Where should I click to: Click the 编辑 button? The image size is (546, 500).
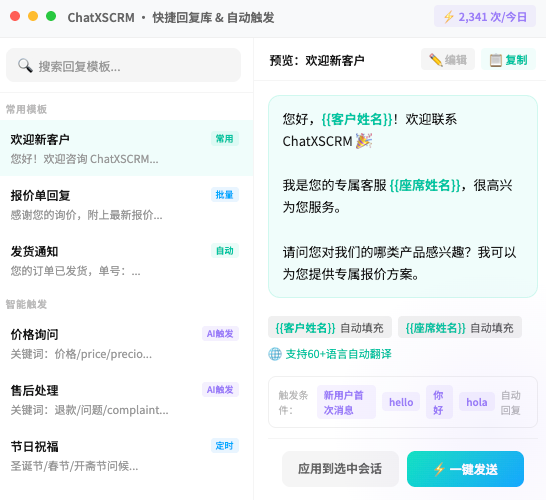[448, 60]
